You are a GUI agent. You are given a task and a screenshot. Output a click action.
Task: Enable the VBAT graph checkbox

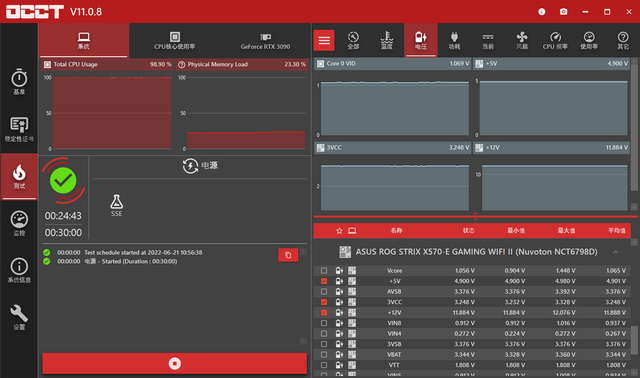click(324, 354)
